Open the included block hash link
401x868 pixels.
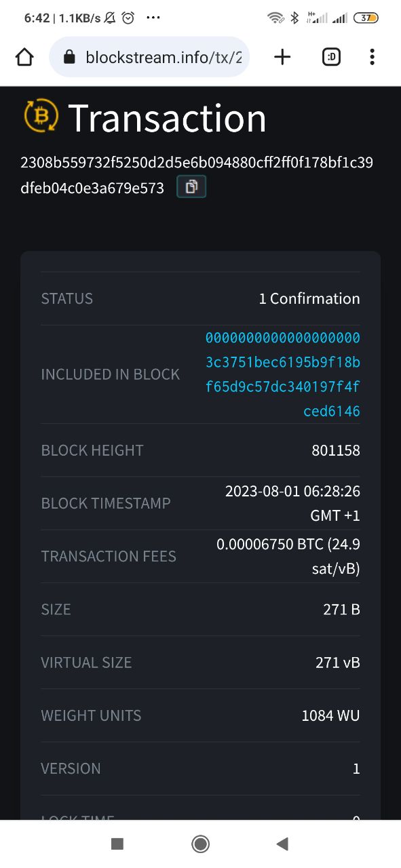tap(283, 374)
